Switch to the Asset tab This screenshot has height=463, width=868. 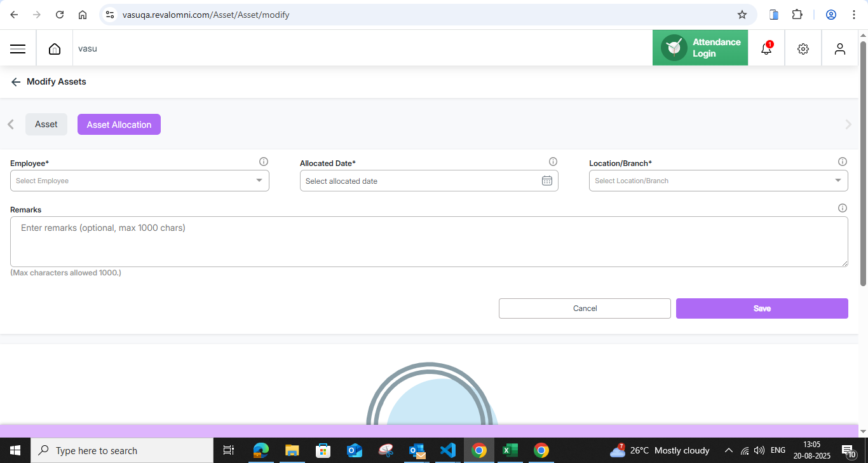(x=46, y=125)
